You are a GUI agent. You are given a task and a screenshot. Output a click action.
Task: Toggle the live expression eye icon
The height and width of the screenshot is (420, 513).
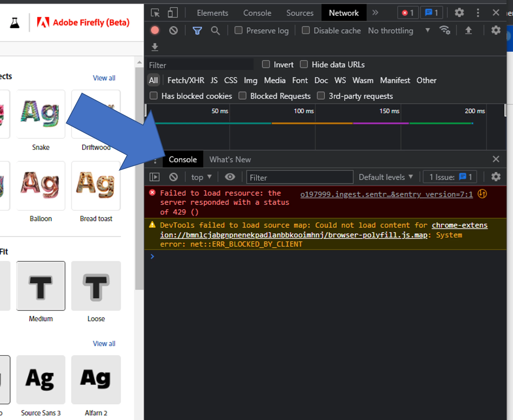click(230, 177)
